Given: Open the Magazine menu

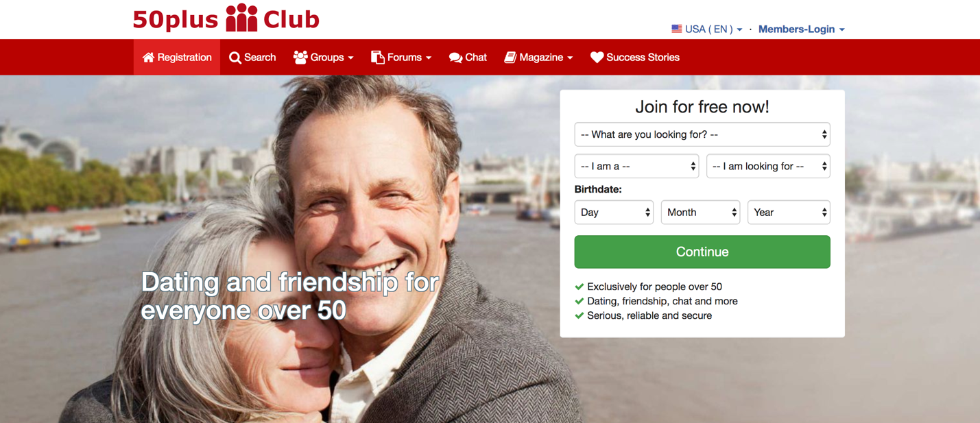Looking at the screenshot, I should [x=538, y=58].
